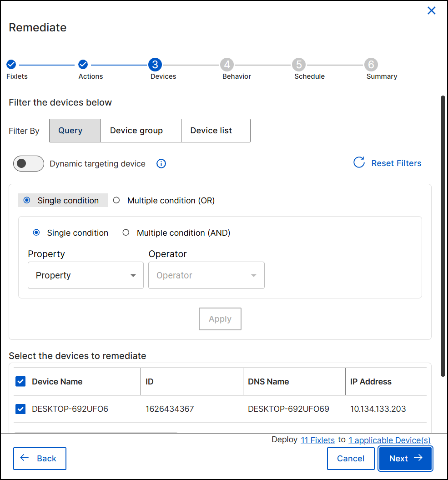Close the Remediate dialog with X
Screen dimensions: 448x480
[431, 11]
